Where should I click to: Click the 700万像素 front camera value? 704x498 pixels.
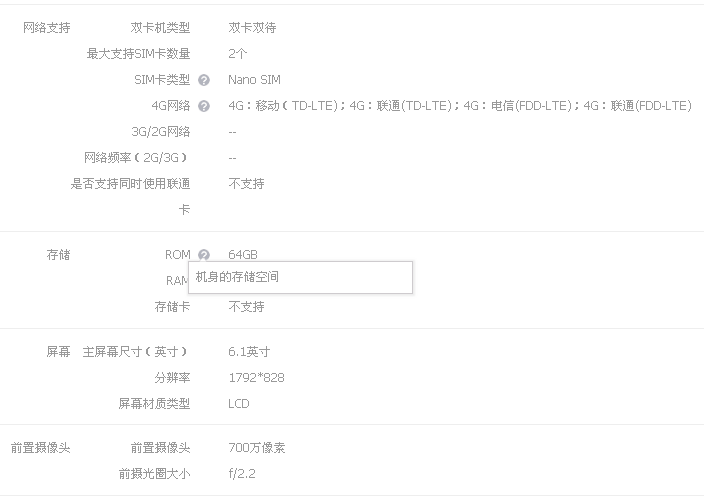[257, 448]
